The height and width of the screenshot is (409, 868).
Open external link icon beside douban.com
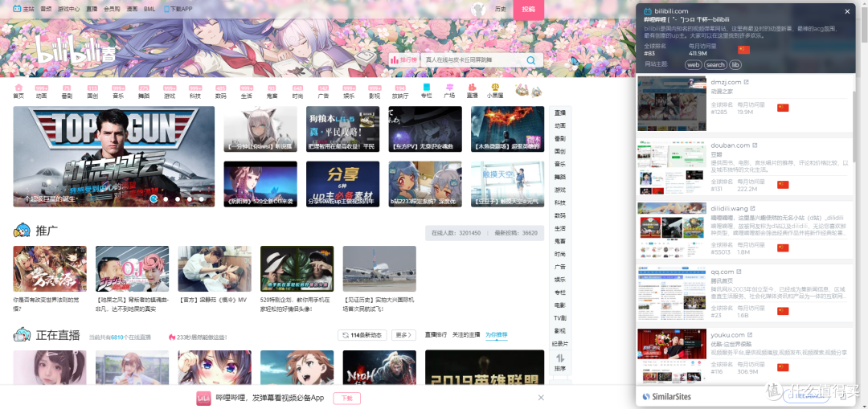pos(755,145)
